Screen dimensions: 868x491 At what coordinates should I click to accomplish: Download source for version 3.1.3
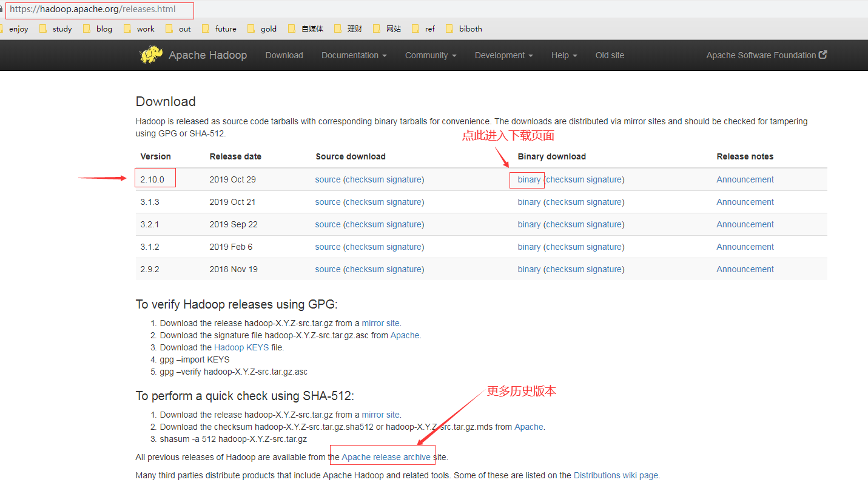tap(328, 202)
